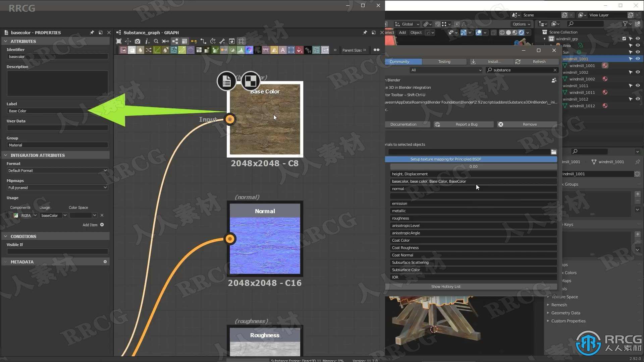Hide the Sun light in the outliner
644x362 pixels.
[x=638, y=52]
